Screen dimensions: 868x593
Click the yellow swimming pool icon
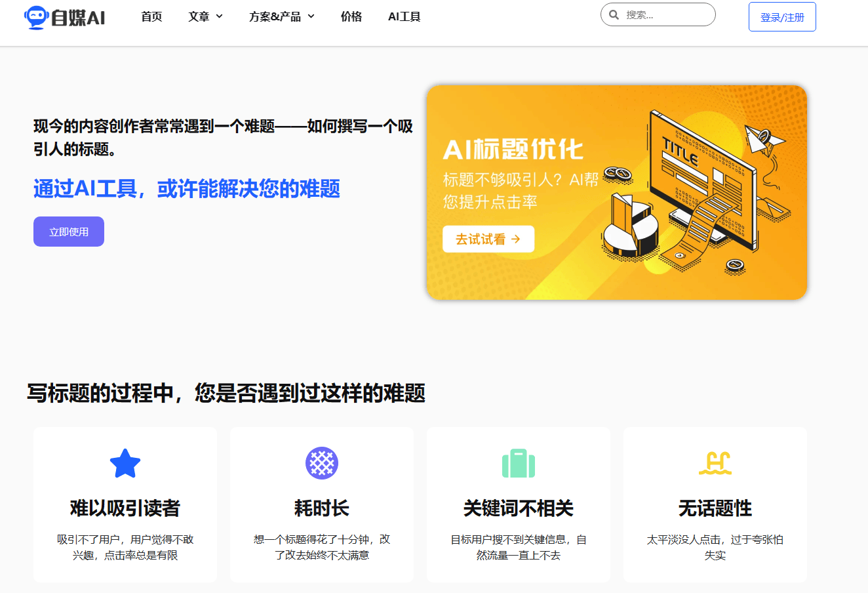coord(715,463)
